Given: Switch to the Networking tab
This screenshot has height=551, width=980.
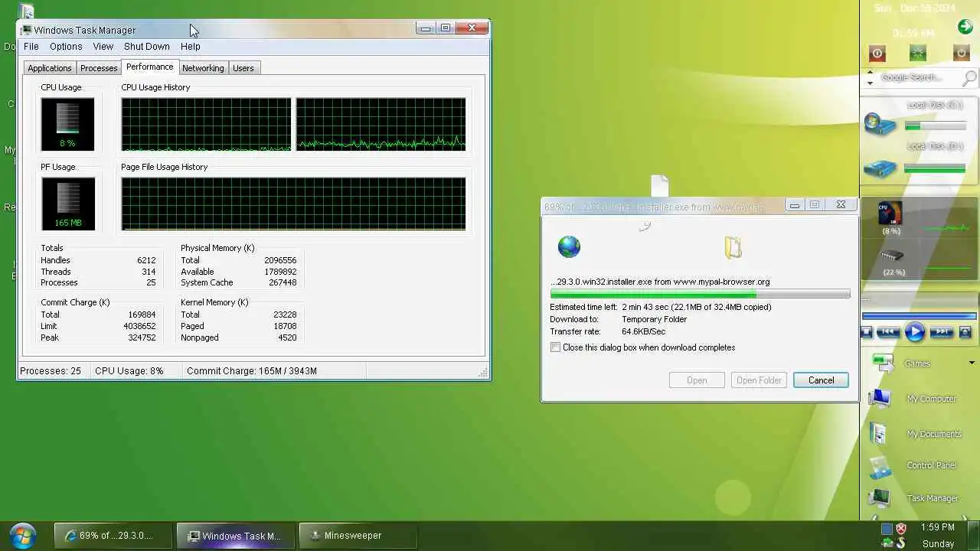Looking at the screenshot, I should (203, 68).
